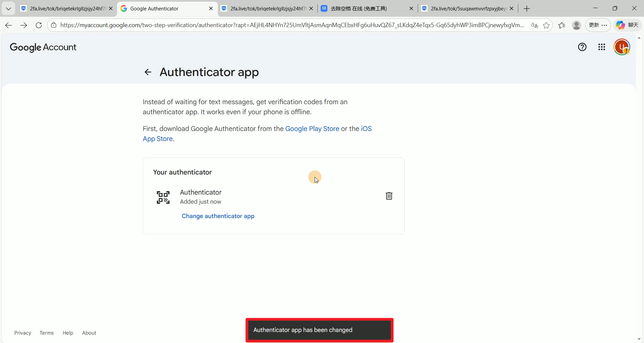Screen dimensions: 644x343
Task: Click Change authenticator app link
Action: click(218, 216)
